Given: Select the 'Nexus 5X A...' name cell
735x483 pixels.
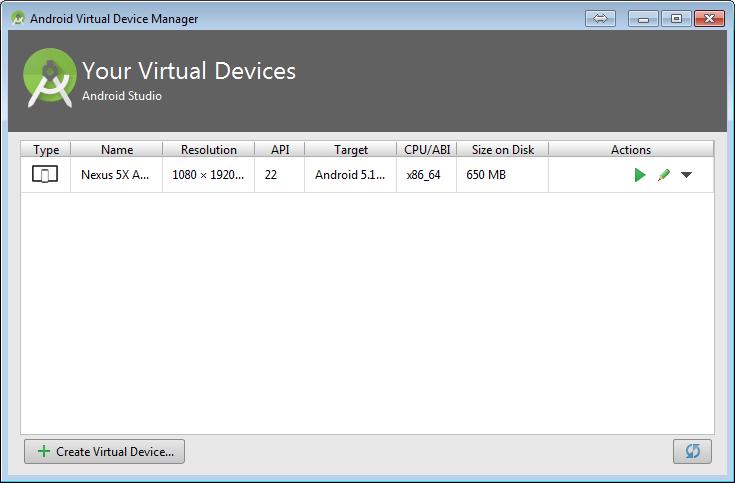Looking at the screenshot, I should coord(117,174).
